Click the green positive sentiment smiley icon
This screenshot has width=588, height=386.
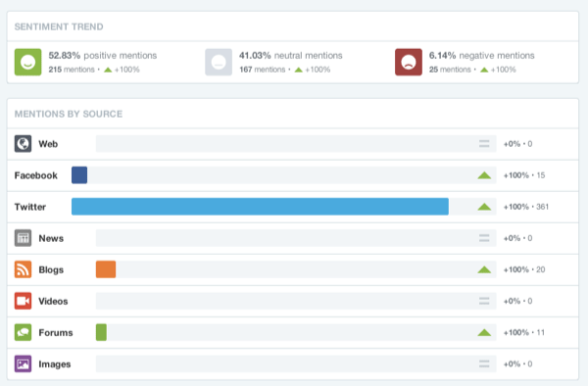[27, 62]
